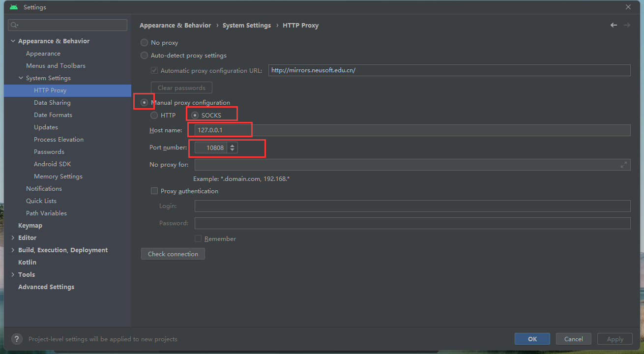The image size is (644, 354).
Task: Enable the Proxy authentication checkbox
Action: tap(154, 191)
